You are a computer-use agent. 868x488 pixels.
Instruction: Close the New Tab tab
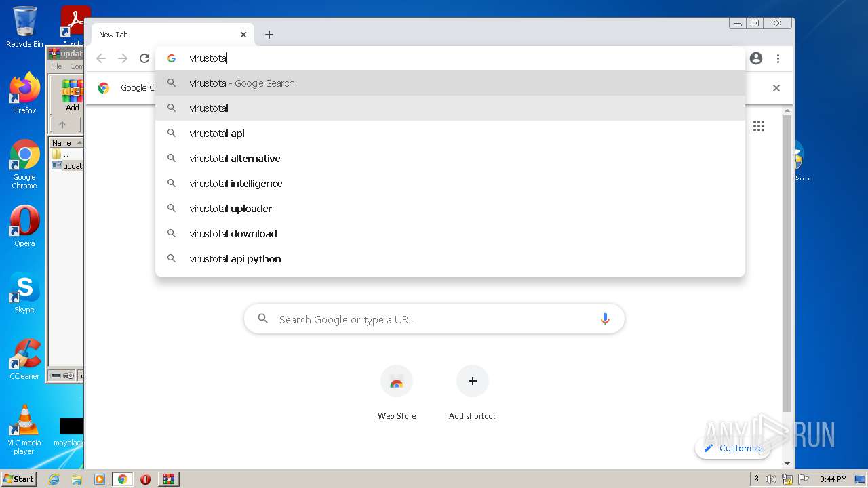pos(243,35)
